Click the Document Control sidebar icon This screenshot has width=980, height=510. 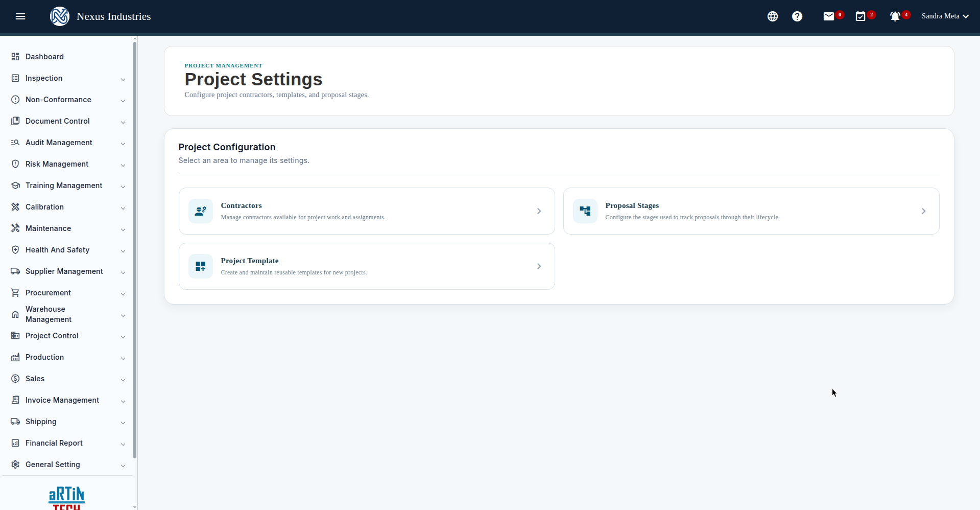(15, 121)
